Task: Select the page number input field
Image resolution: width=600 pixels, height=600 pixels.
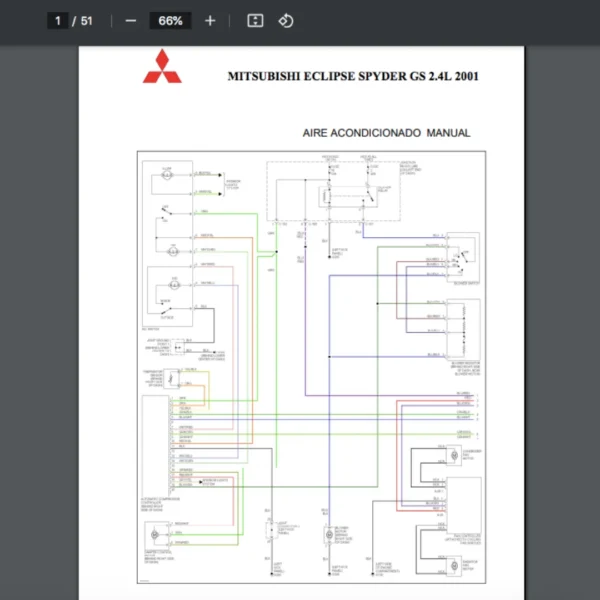Action: 58,21
